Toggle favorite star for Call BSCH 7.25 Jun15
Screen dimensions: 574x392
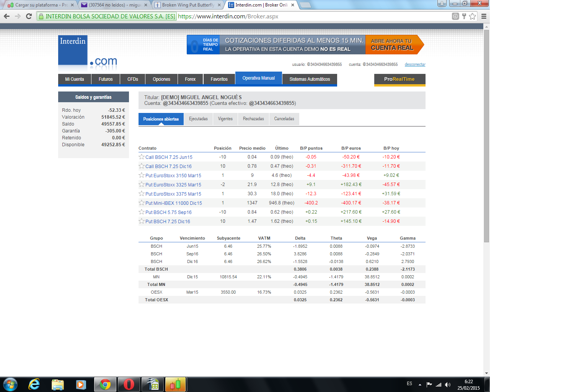pyautogui.click(x=142, y=157)
